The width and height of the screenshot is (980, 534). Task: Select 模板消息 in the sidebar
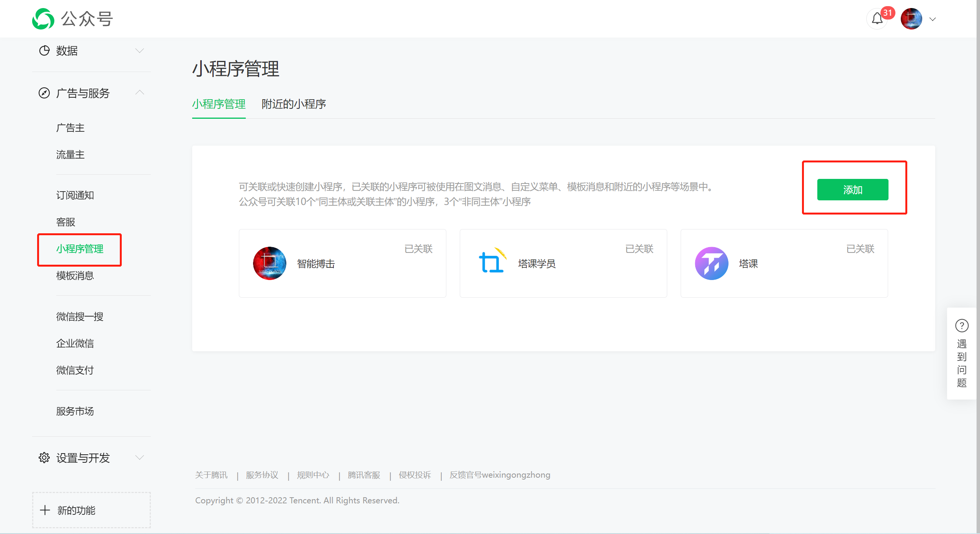(75, 276)
